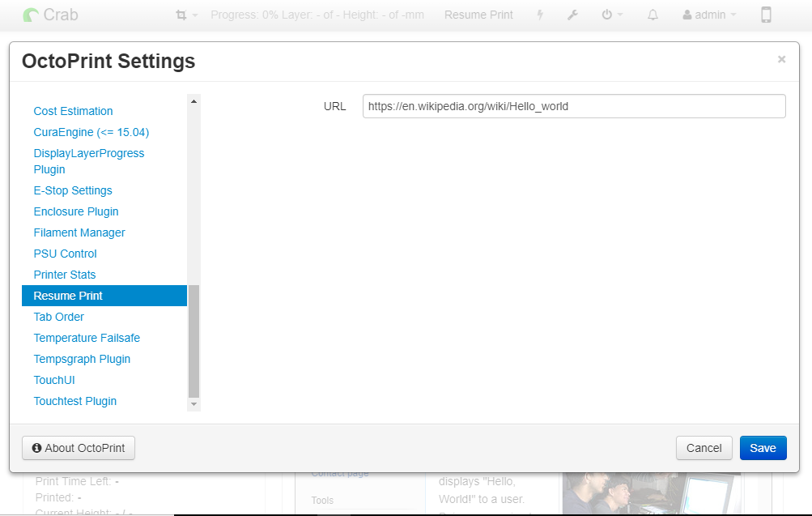The height and width of the screenshot is (516, 812).
Task: Select Resume Print in settings sidebar
Action: coord(104,296)
